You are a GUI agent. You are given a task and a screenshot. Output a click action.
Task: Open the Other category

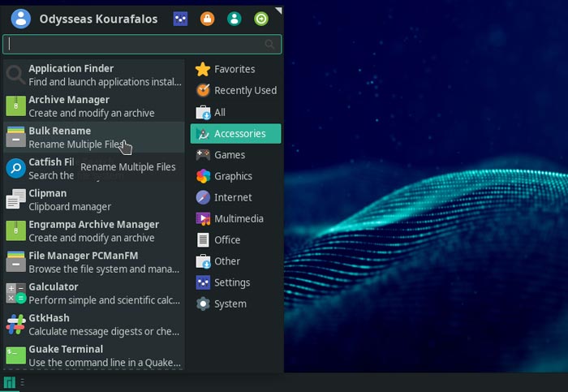pos(235,261)
